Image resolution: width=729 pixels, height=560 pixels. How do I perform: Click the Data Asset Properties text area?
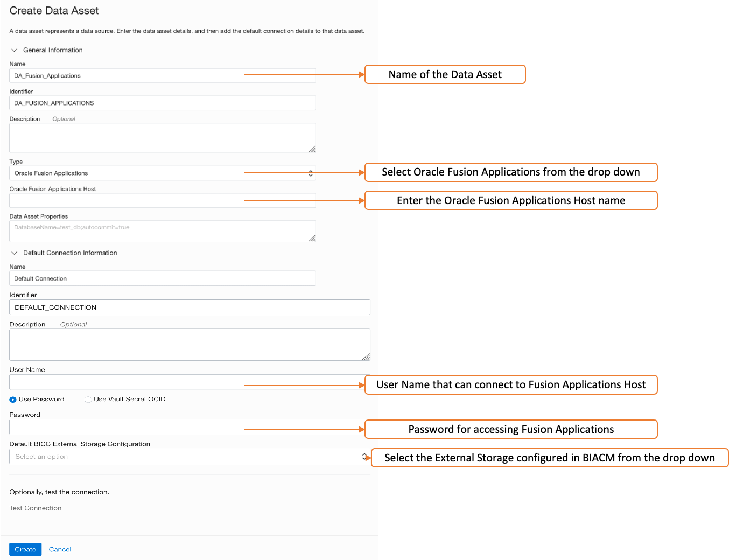click(x=163, y=232)
